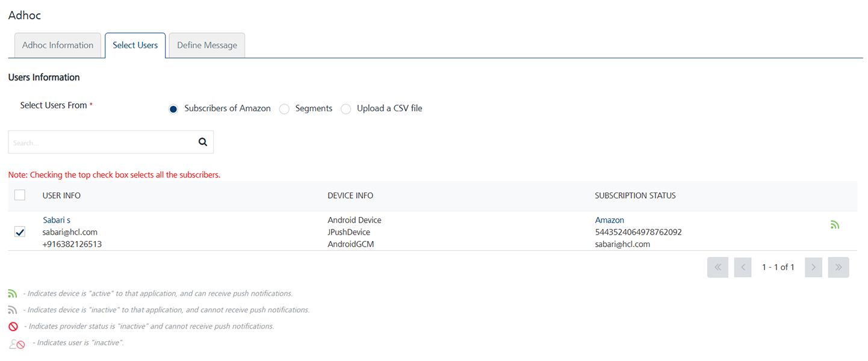The height and width of the screenshot is (361, 868).
Task: Click the inactive user legend icon
Action: pyautogui.click(x=17, y=344)
